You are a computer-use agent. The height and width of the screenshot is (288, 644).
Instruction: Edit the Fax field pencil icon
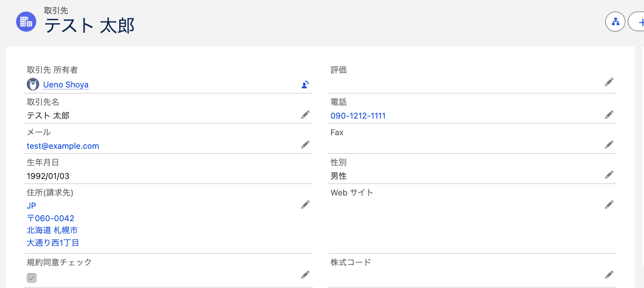click(609, 145)
